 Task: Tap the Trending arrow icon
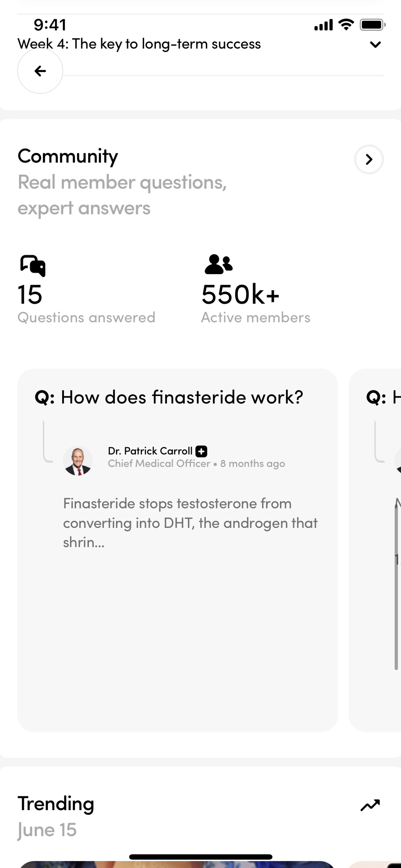(370, 805)
